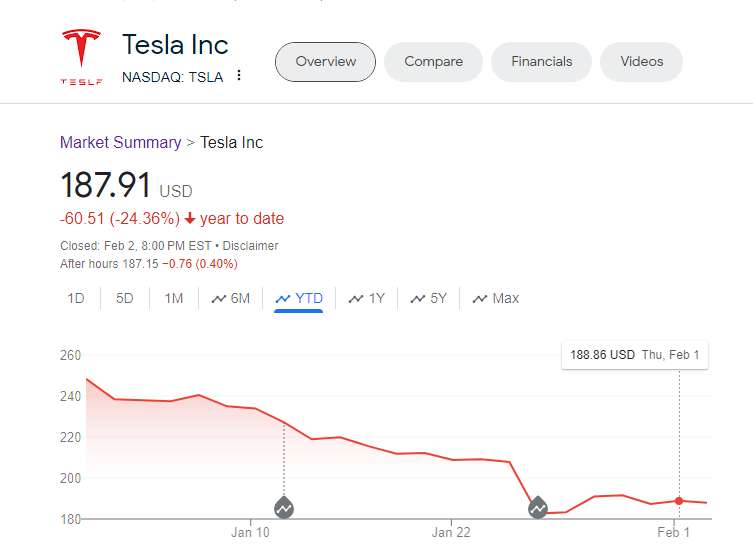The image size is (753, 552).
Task: Show the 1M chart range
Action: click(174, 298)
